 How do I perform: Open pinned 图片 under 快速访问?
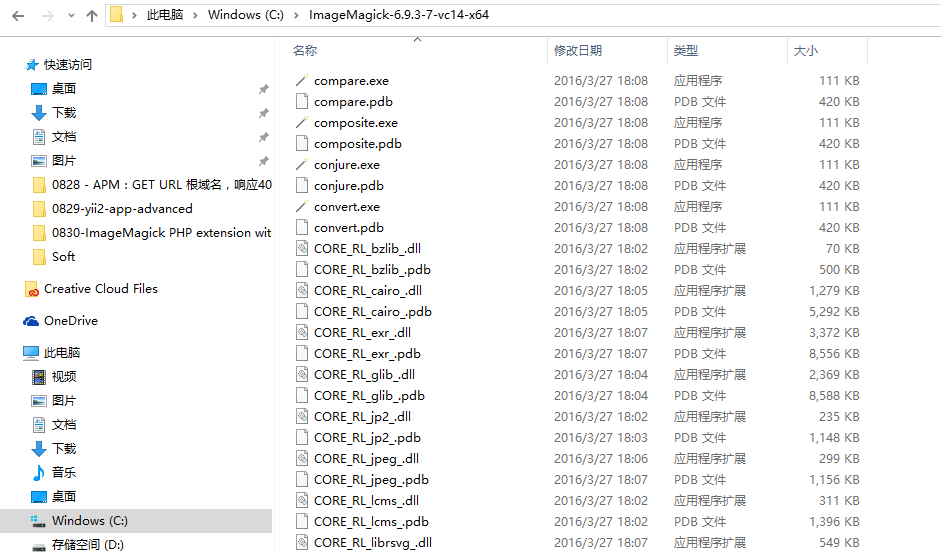click(64, 161)
